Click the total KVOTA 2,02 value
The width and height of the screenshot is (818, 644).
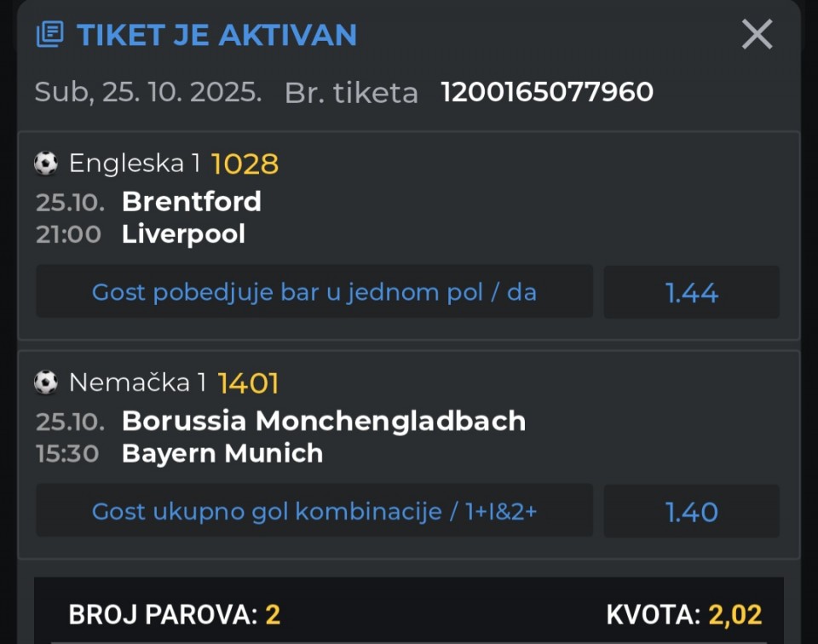pyautogui.click(x=734, y=614)
